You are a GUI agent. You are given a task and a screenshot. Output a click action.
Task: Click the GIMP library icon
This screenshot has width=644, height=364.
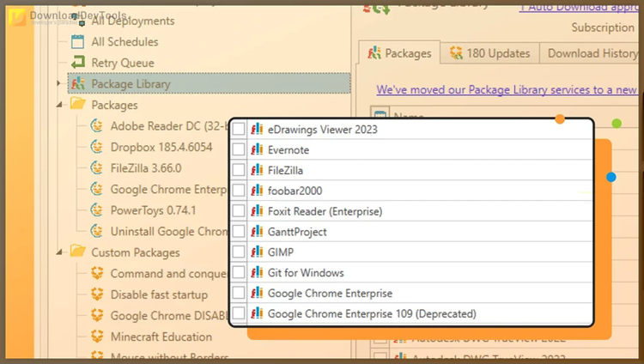tap(257, 252)
